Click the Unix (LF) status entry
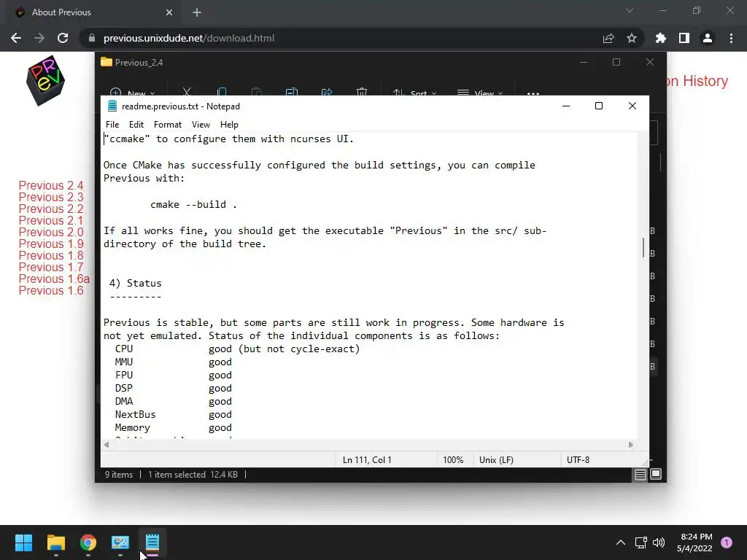 point(496,460)
